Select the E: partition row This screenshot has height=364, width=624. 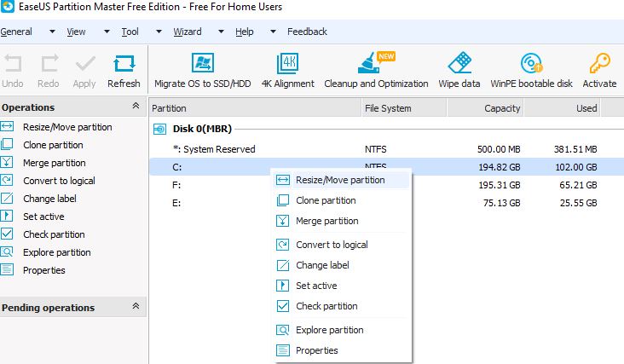386,203
